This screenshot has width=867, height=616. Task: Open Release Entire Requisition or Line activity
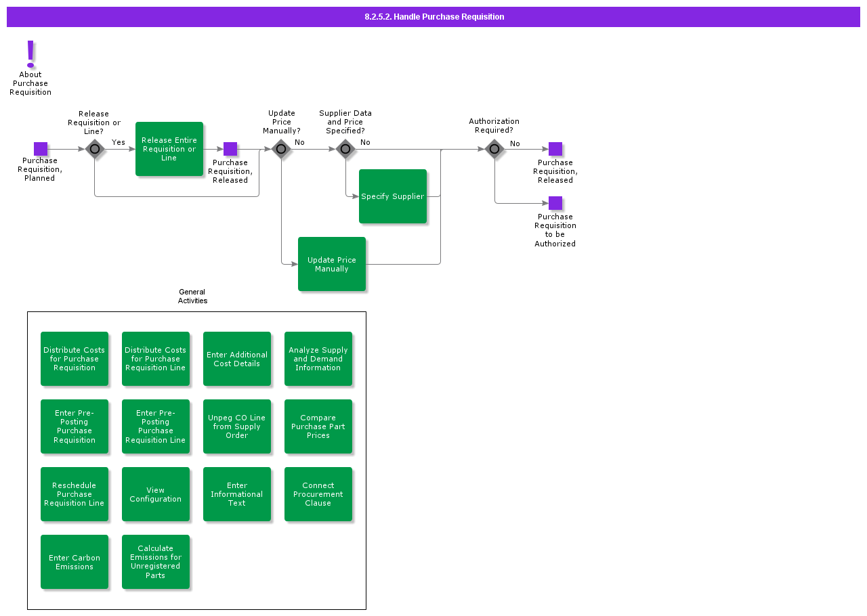click(x=169, y=149)
